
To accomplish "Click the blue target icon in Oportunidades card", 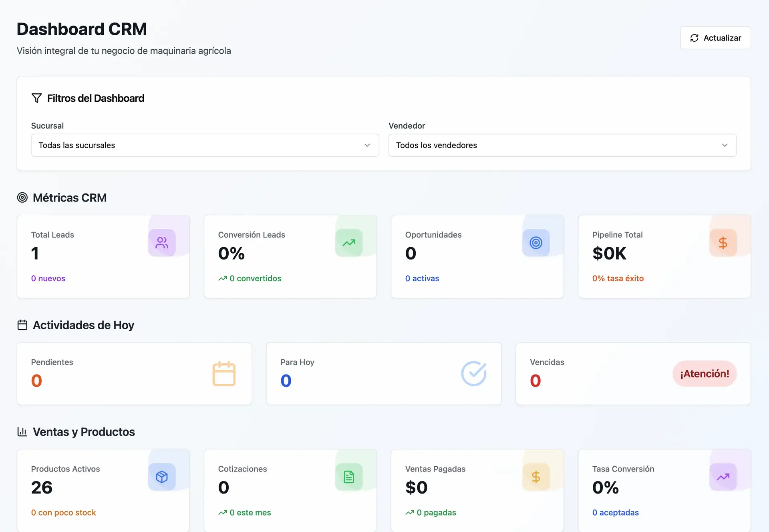I will pyautogui.click(x=536, y=242).
